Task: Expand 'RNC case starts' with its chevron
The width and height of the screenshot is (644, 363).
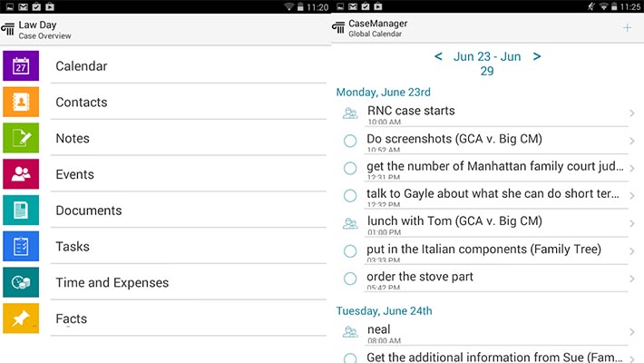Action: [x=631, y=113]
